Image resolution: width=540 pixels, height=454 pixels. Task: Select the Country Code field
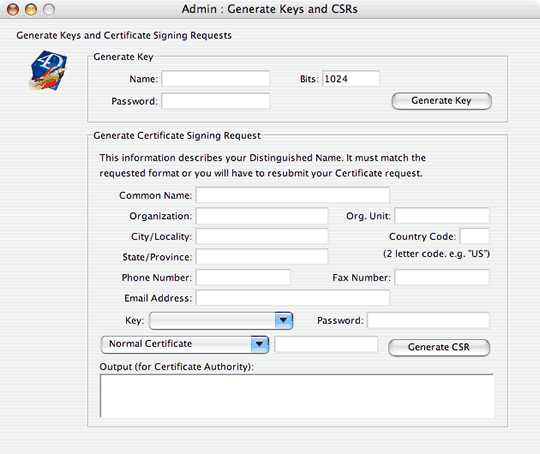[475, 237]
